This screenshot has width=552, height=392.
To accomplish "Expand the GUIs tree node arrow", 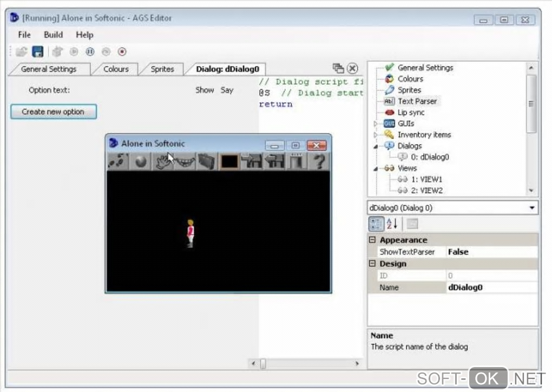I will tap(375, 123).
